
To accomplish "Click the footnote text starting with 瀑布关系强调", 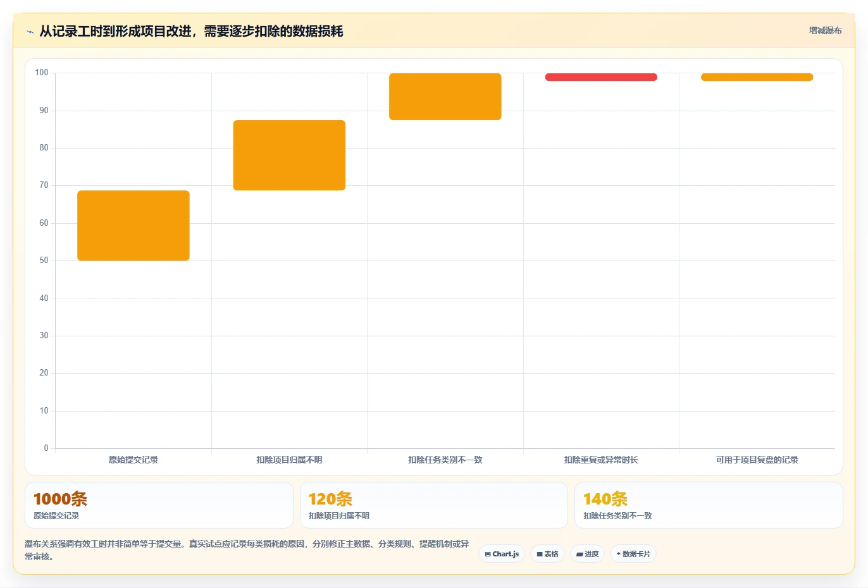I will (x=247, y=550).
